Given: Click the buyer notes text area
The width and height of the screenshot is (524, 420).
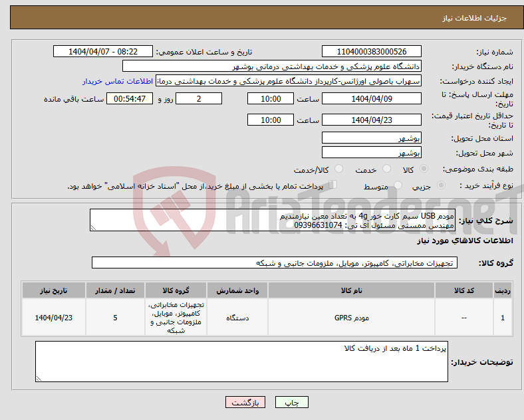Looking at the screenshot, I should click(x=241, y=362).
